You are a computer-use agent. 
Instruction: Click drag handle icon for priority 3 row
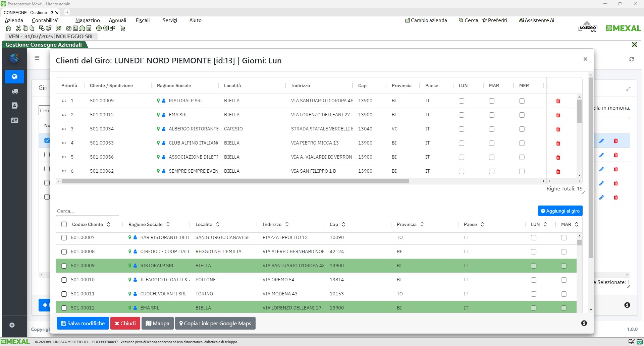pyautogui.click(x=64, y=129)
